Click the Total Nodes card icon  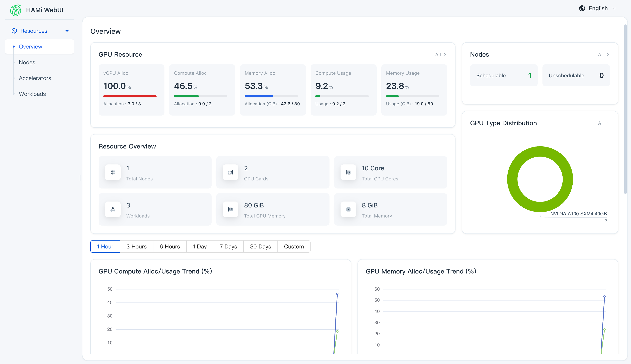(113, 172)
